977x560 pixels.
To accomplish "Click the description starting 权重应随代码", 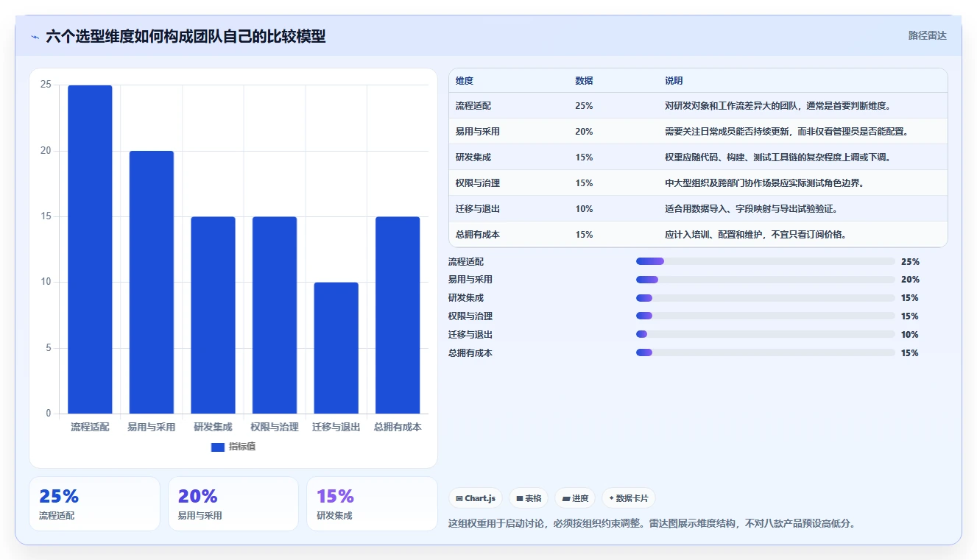I will coord(778,157).
